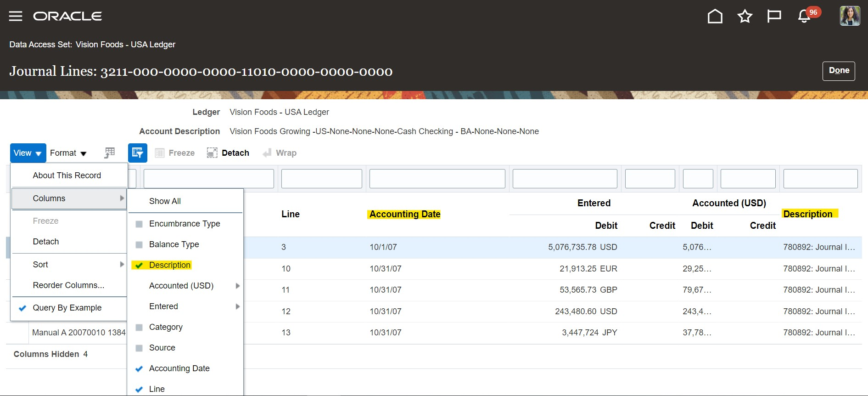Screen dimensions: 868x396
Task: Go to Home via house icon
Action: click(715, 16)
